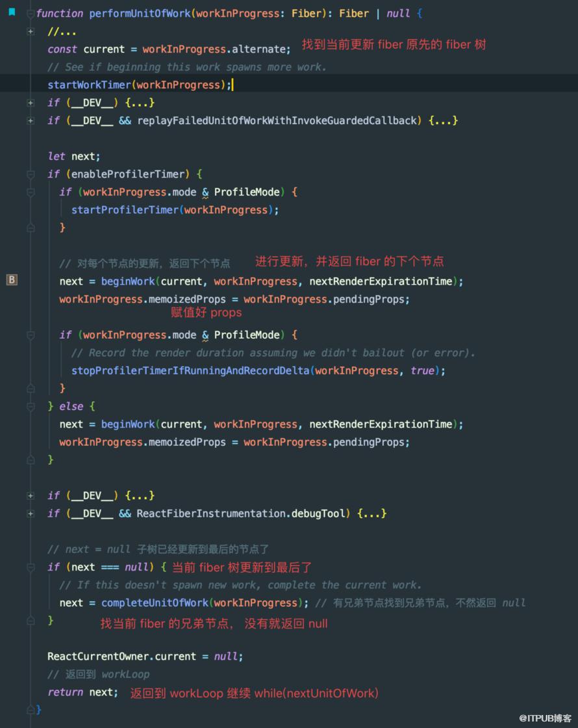578x728 pixels.
Task: Collapse the if (next === null) block
Action: (31, 567)
